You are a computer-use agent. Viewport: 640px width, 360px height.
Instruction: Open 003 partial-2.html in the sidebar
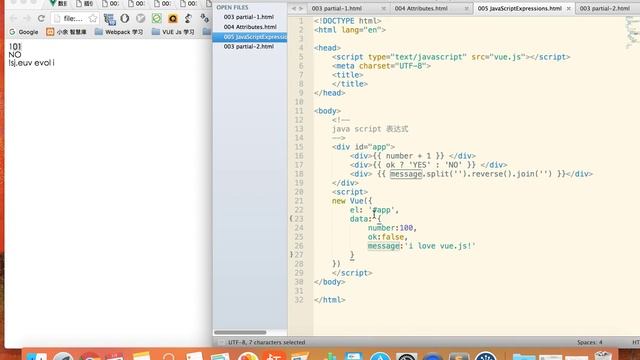click(x=249, y=47)
